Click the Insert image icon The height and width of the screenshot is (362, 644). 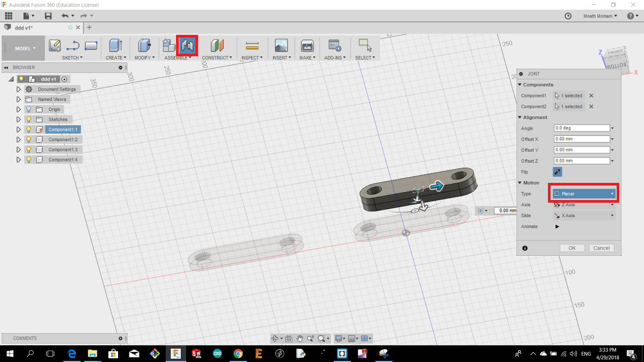281,46
